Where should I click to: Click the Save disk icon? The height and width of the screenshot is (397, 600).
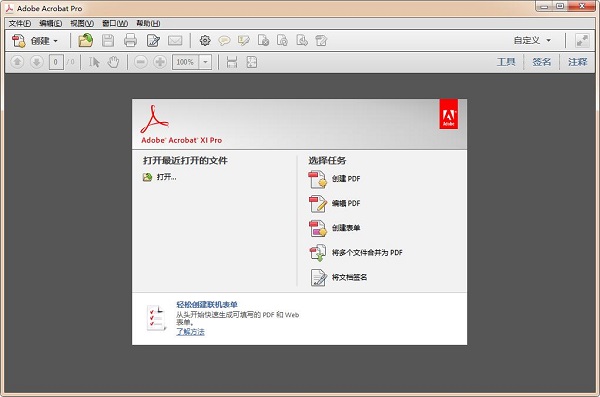click(108, 41)
